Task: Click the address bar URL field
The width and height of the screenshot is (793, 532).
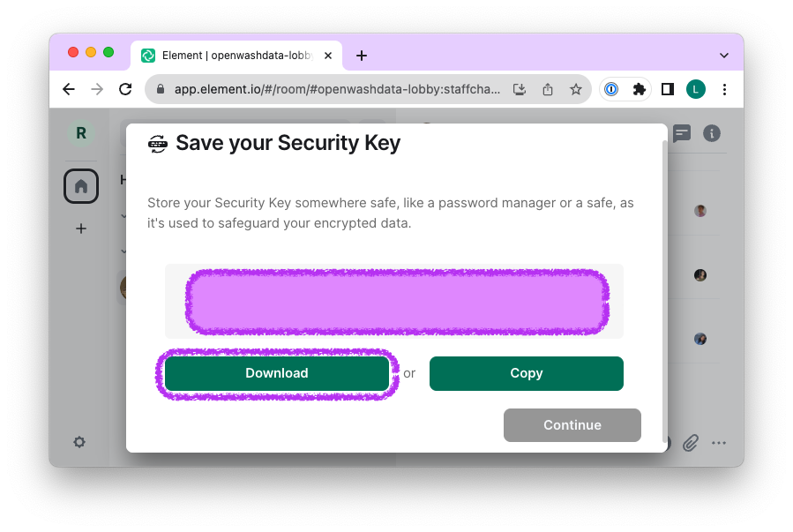Action: (337, 89)
